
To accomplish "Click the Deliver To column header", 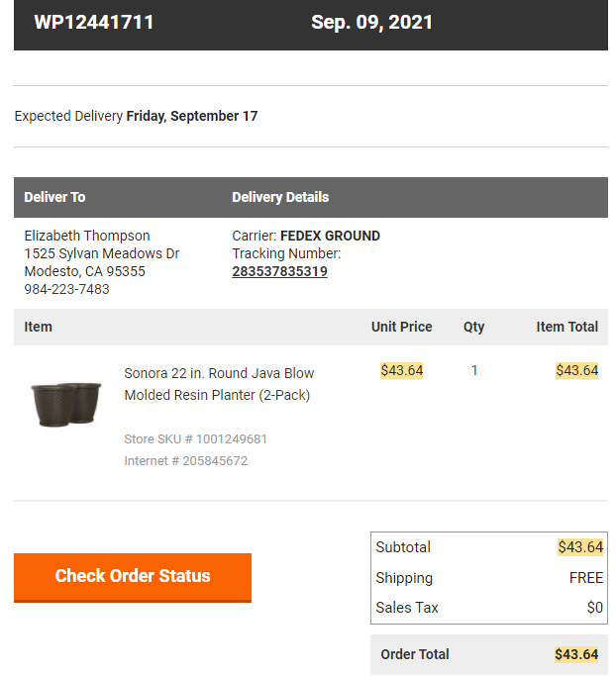I will (x=54, y=197).
